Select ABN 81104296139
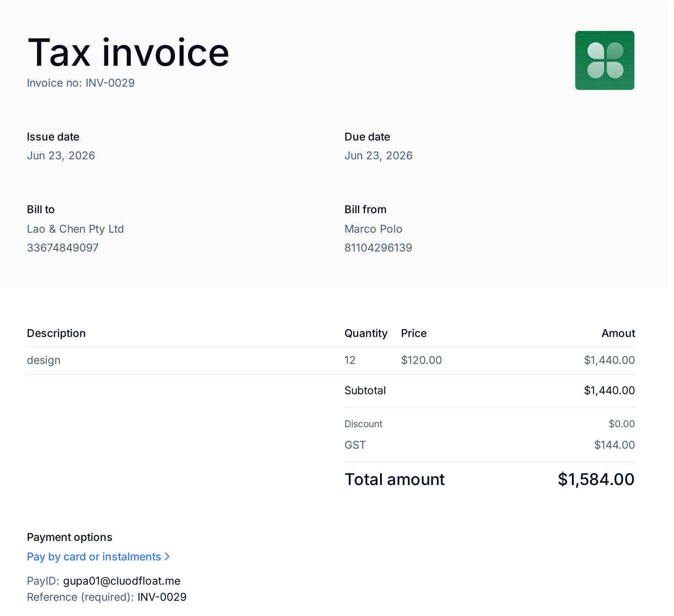674x616 pixels. 378,248
